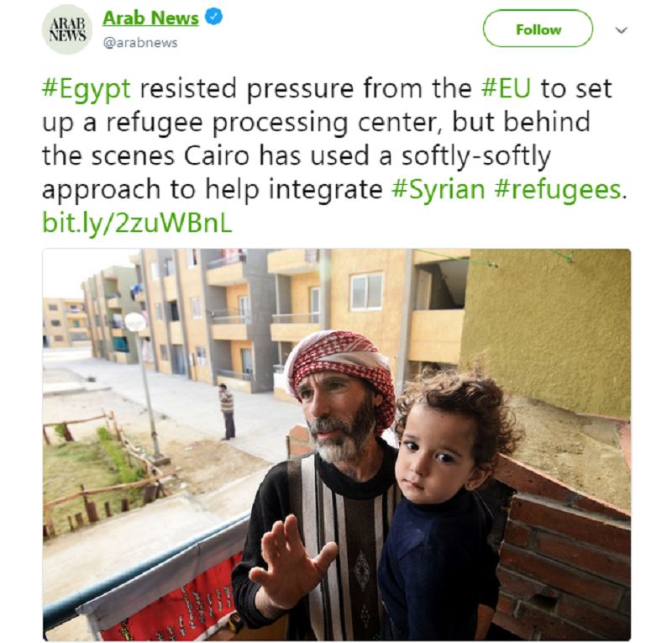Click the white-framed window on the yellow building
Viewport: 672px width, 643px height.
366,292
